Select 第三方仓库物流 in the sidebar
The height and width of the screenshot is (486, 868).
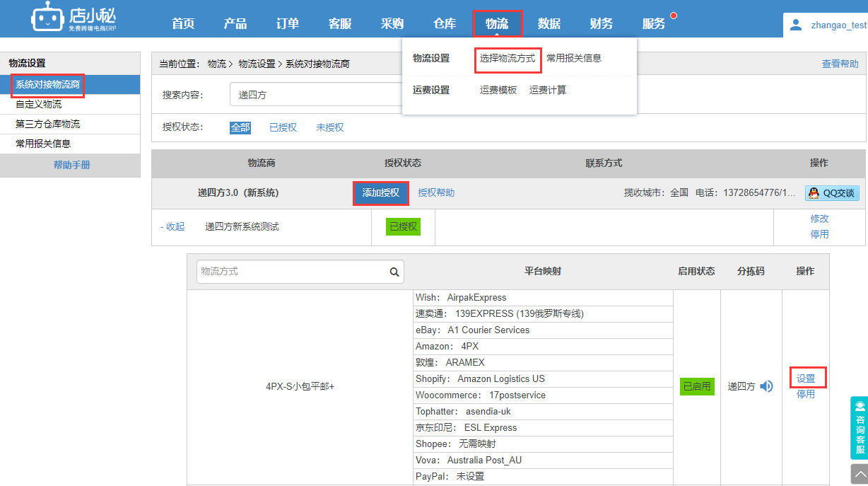click(70, 125)
